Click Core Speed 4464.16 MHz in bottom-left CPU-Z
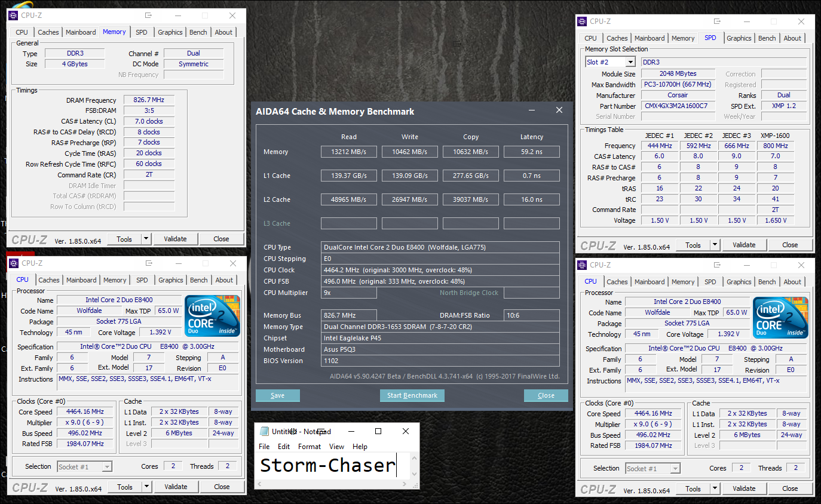The height and width of the screenshot is (504, 821). point(85,412)
